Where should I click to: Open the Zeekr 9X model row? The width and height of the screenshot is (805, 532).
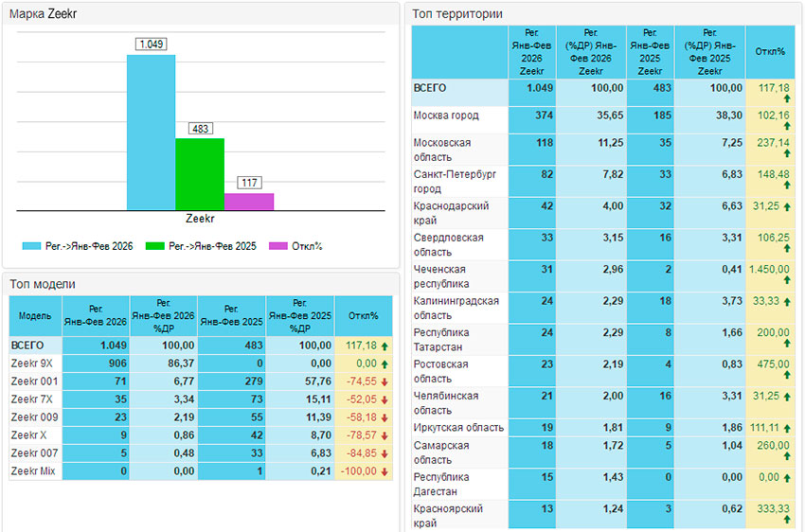click(x=35, y=364)
